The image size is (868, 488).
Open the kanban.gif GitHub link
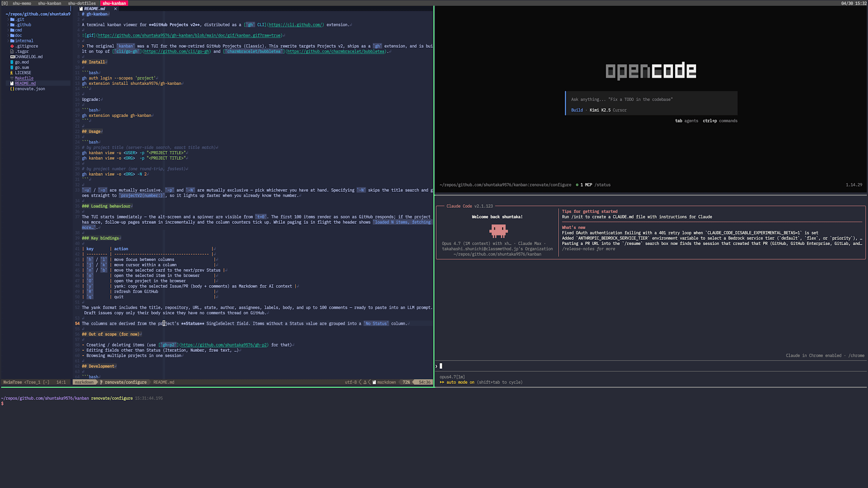(189, 36)
